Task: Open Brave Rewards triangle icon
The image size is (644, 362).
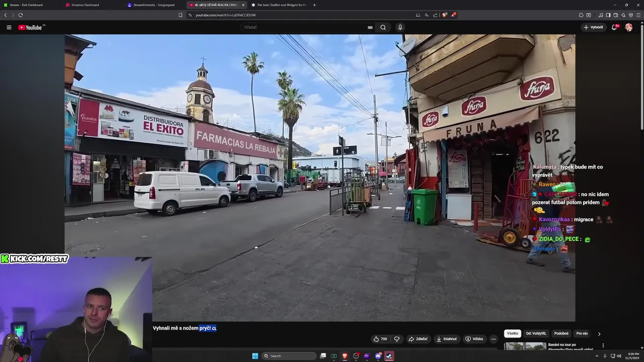Action: coord(453,15)
